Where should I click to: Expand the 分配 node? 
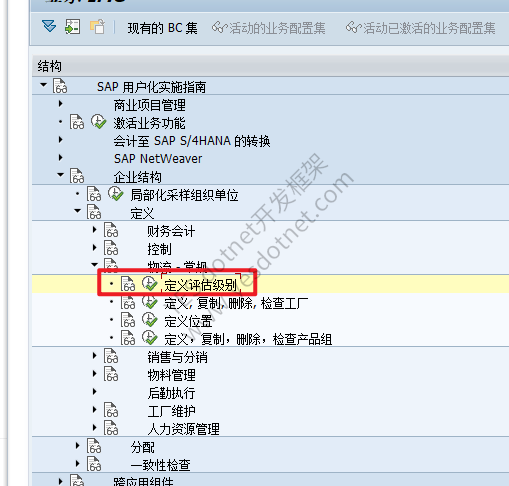click(78, 446)
